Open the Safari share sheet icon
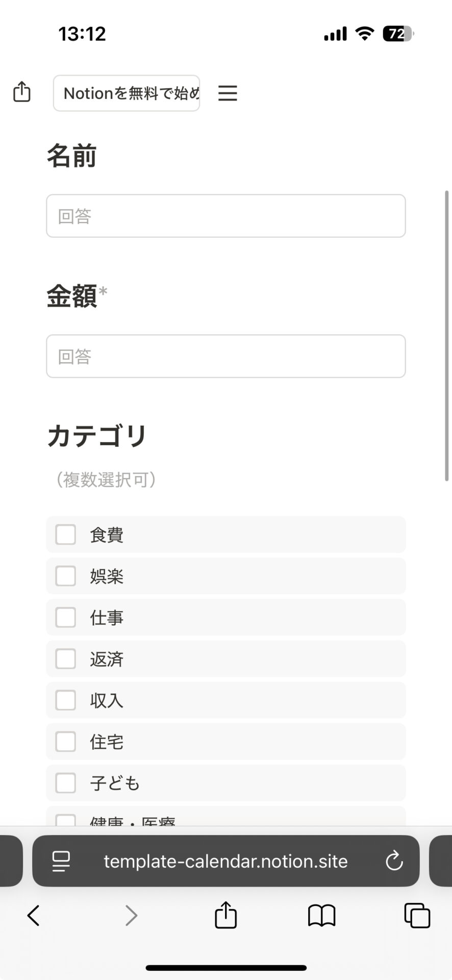452x980 pixels. coord(225,914)
